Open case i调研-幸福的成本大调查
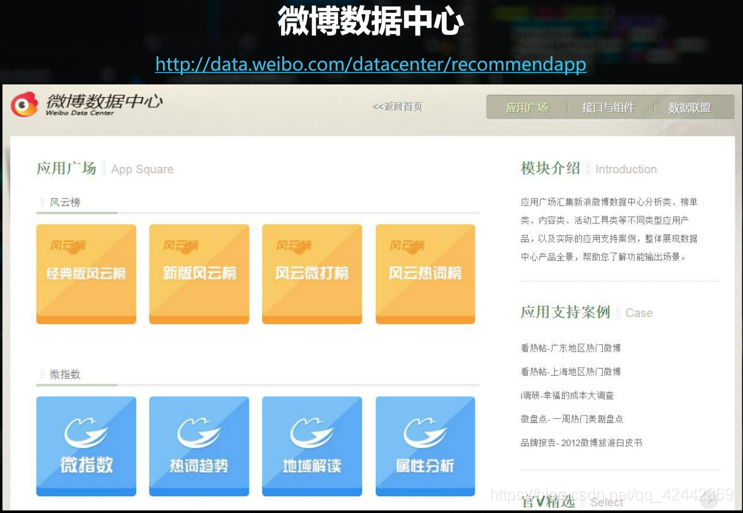This screenshot has height=513, width=743. (x=567, y=396)
